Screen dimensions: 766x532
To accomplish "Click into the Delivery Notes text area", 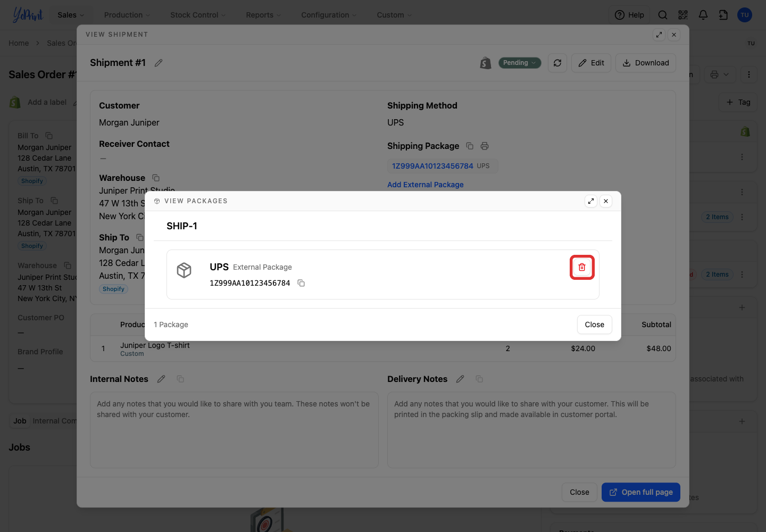I will point(531,430).
